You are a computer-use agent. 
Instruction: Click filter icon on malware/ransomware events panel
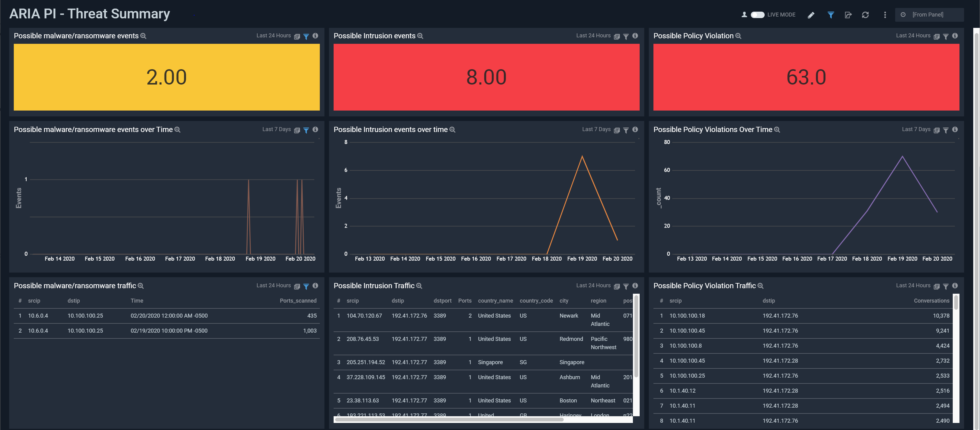tap(306, 36)
